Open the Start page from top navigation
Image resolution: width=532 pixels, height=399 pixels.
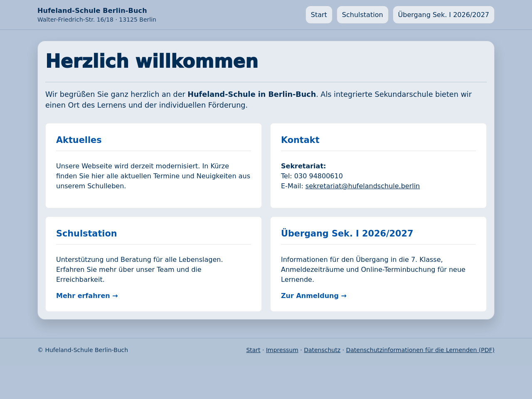(319, 15)
